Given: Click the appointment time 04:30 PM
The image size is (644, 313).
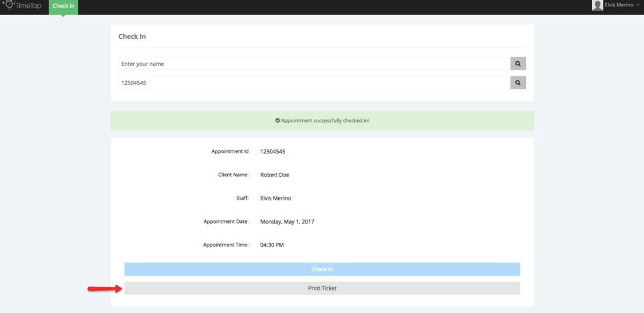Looking at the screenshot, I should [272, 245].
